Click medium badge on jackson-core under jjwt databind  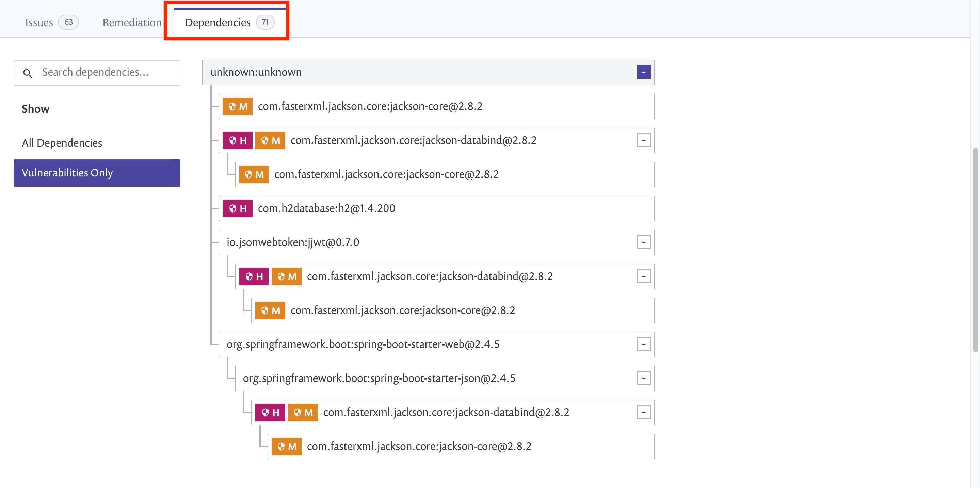(270, 310)
